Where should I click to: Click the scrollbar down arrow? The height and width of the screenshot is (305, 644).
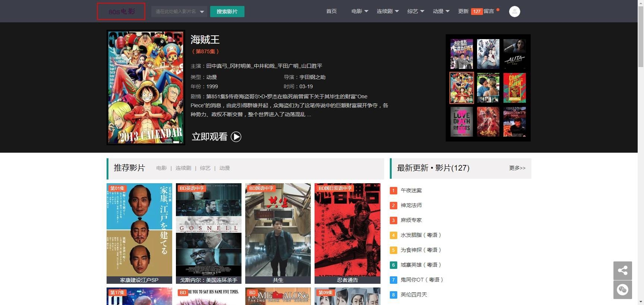point(641,302)
